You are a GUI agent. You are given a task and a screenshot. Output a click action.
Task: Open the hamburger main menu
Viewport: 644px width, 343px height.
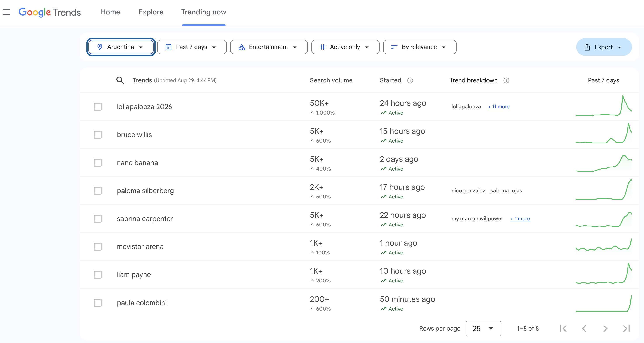(x=7, y=12)
